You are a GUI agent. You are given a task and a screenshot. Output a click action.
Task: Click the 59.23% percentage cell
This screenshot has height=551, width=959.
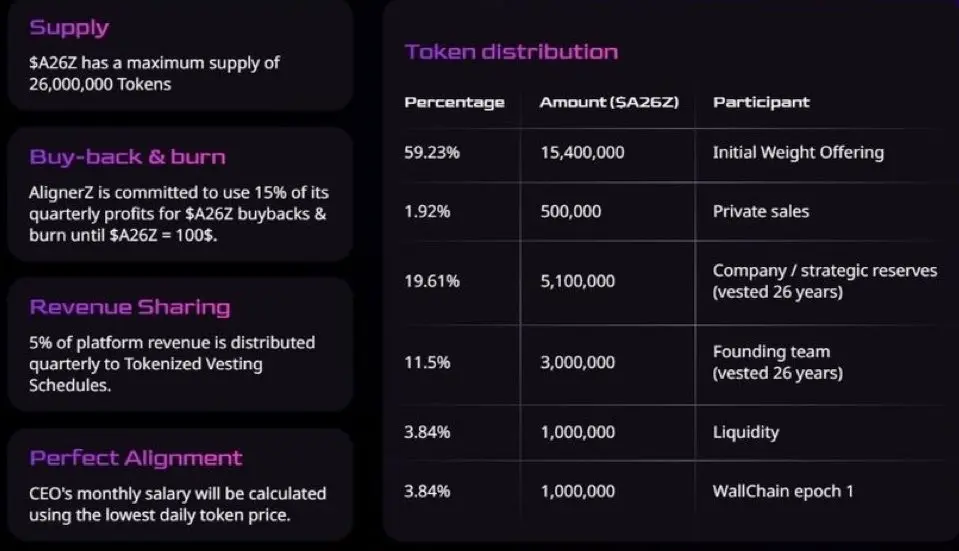(x=433, y=153)
